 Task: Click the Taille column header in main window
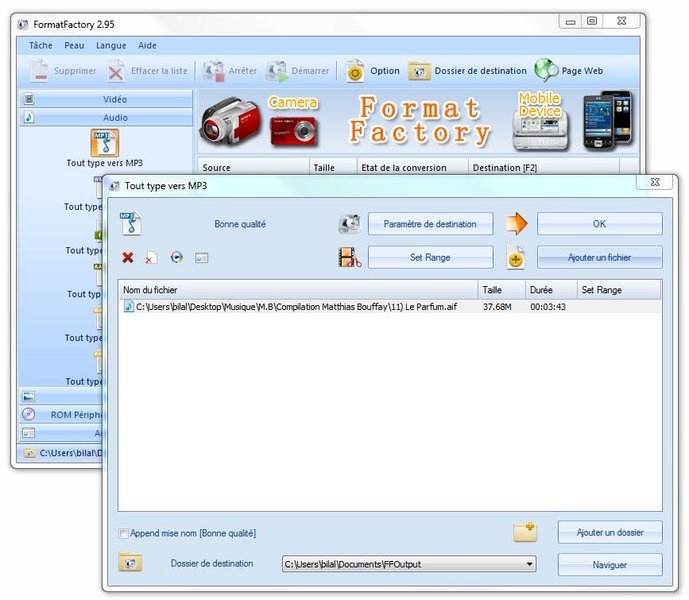[333, 167]
